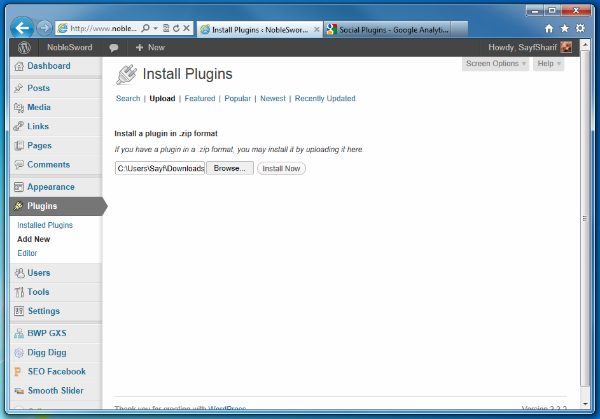600x419 pixels.
Task: Click the refresh icon in address bar
Action: pyautogui.click(x=176, y=28)
